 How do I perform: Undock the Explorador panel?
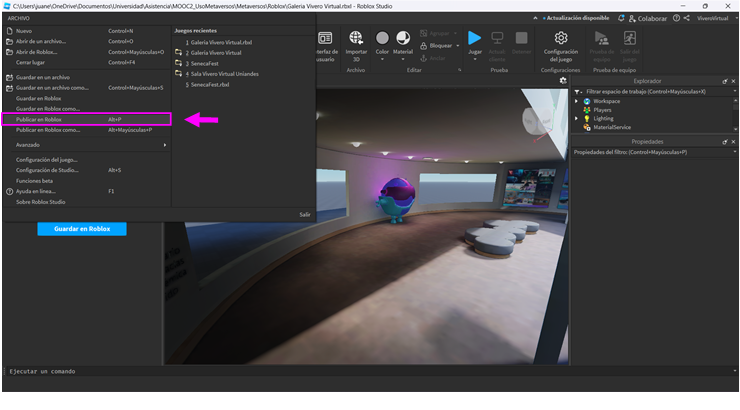pos(725,81)
